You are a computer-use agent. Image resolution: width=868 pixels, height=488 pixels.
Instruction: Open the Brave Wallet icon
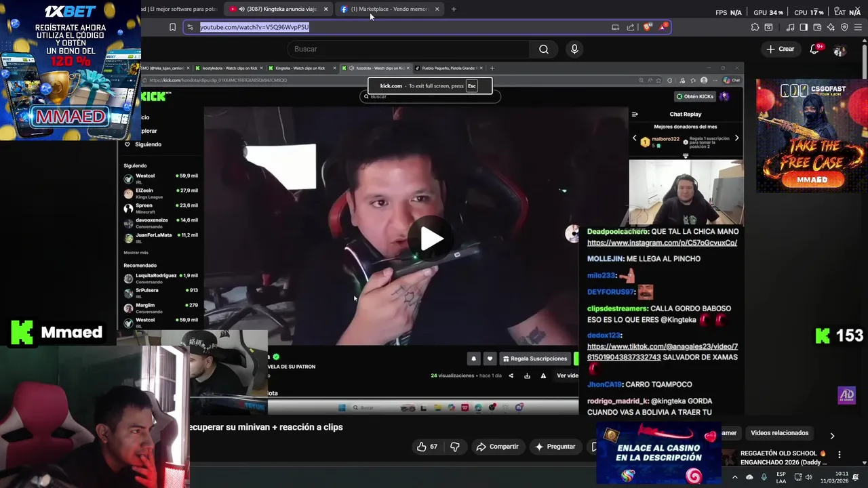[817, 27]
